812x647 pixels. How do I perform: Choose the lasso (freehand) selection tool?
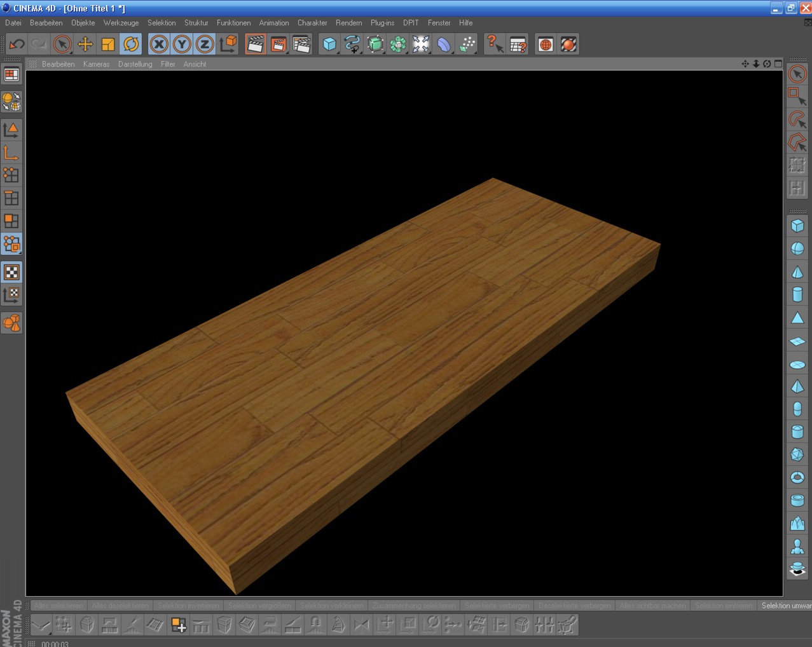click(x=797, y=119)
